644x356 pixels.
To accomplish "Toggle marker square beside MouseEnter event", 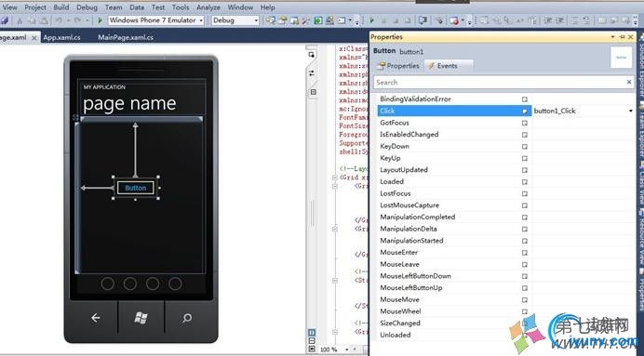I will pos(525,253).
